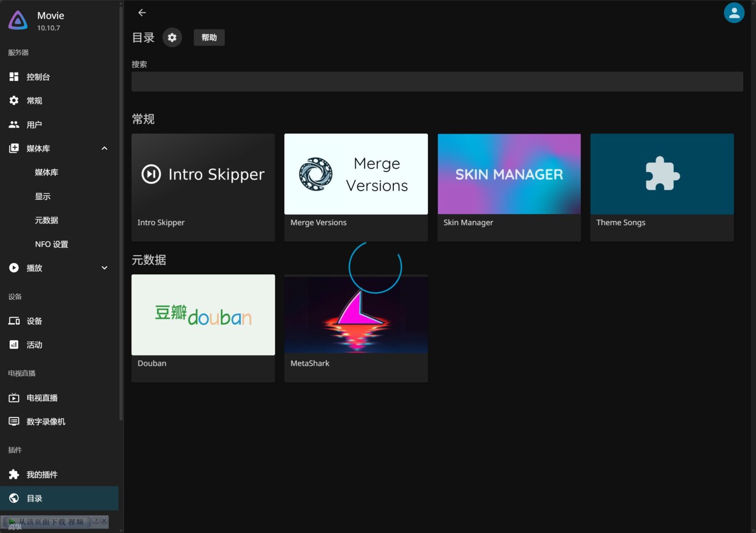This screenshot has width=756, height=533.
Task: Open the Theme Songs puzzle thumbnail
Action: pos(662,174)
